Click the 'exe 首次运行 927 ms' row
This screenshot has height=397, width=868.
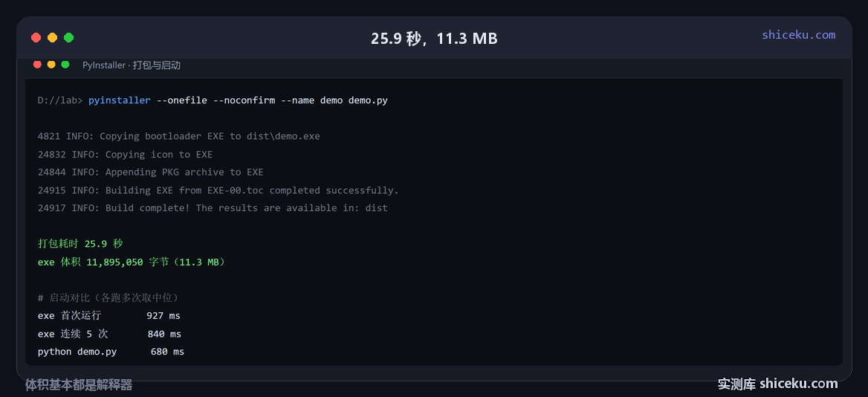point(109,316)
